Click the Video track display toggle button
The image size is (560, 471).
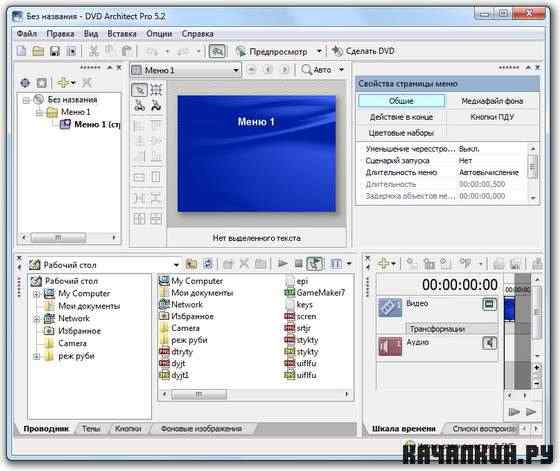pyautogui.click(x=489, y=304)
